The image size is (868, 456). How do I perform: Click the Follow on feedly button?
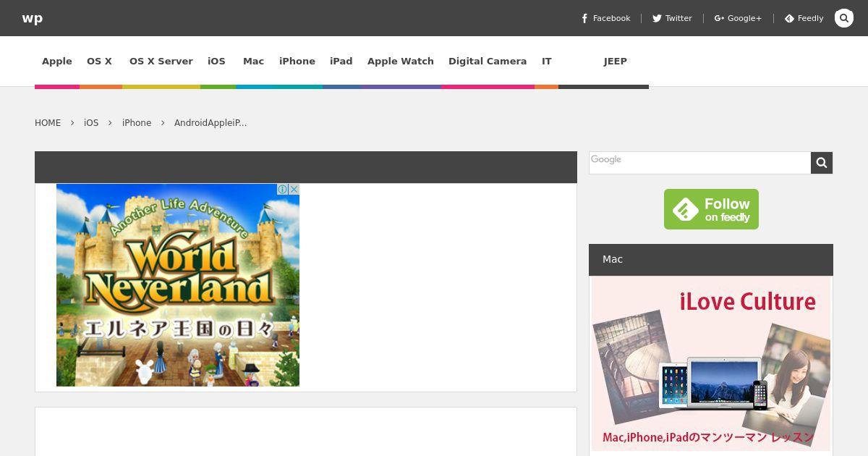click(x=711, y=209)
